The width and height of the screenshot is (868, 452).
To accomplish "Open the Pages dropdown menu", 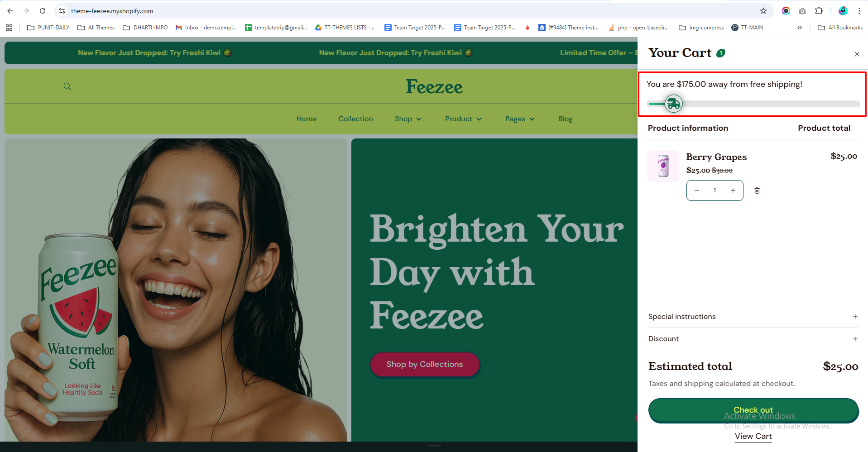I will pyautogui.click(x=519, y=119).
